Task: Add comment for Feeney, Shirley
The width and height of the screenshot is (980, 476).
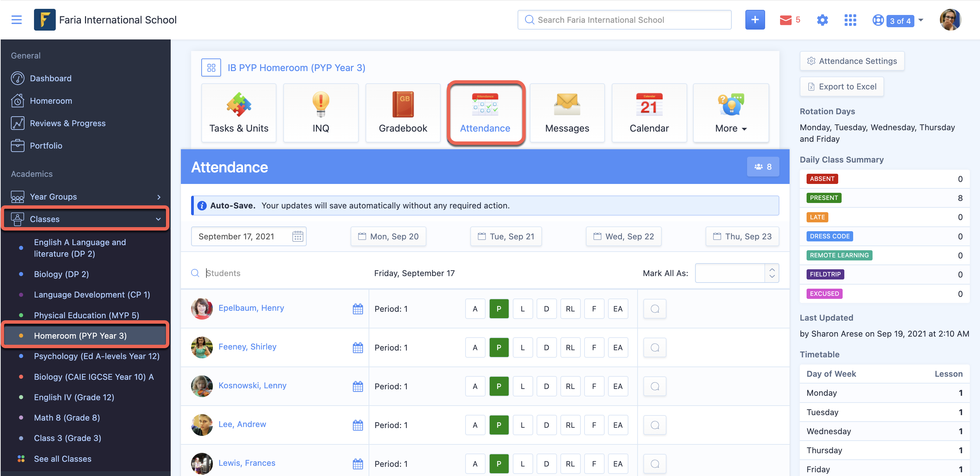Action: (x=654, y=347)
